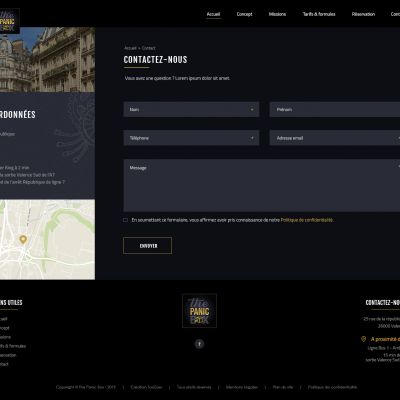Open 'Politique de confidentialité' in the bottom footer bar
This screenshot has height=400, width=400.
tap(332, 387)
